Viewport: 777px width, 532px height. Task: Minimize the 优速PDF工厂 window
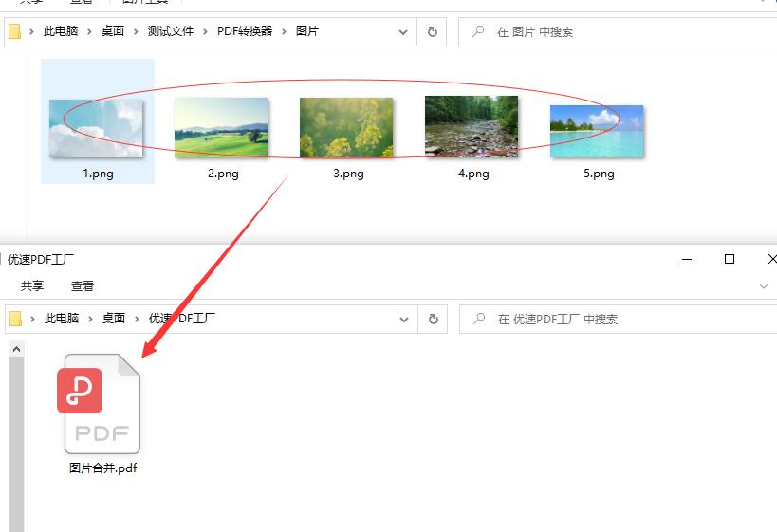click(687, 259)
